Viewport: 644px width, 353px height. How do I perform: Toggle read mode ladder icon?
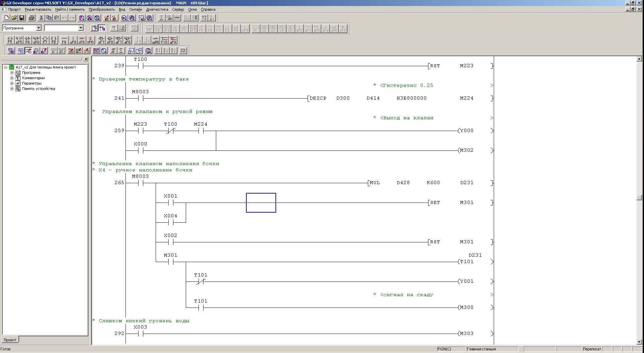coord(21,51)
